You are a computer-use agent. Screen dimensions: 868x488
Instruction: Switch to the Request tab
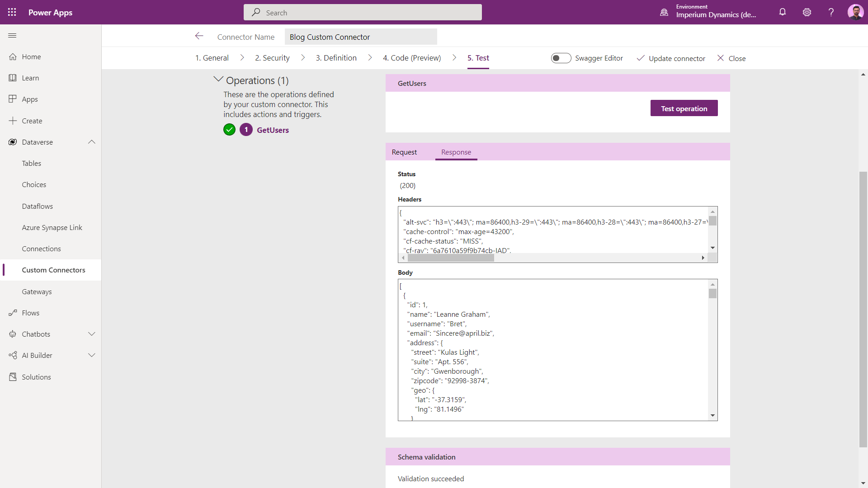point(404,152)
